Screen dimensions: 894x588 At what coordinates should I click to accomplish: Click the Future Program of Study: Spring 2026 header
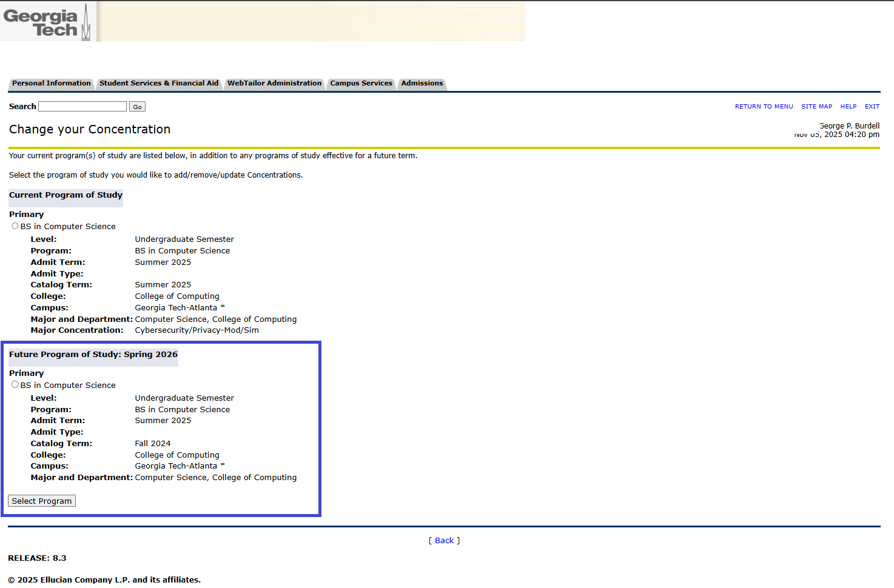tap(93, 355)
